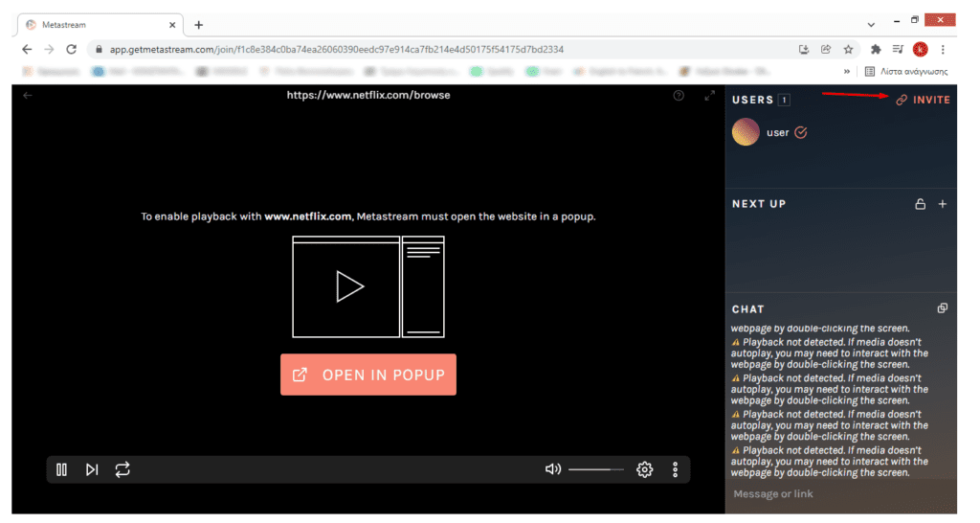Click the OPEN IN POPUP button

pyautogui.click(x=368, y=375)
